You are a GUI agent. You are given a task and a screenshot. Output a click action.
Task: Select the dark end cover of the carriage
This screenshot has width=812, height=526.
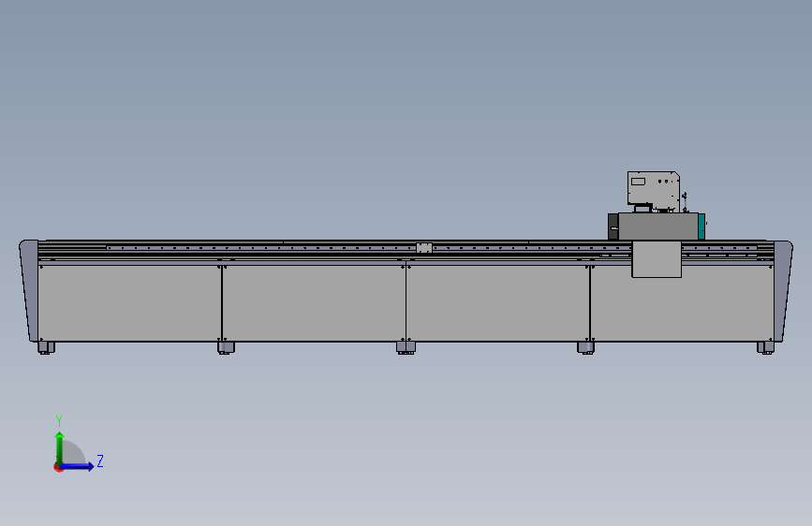[x=613, y=226]
